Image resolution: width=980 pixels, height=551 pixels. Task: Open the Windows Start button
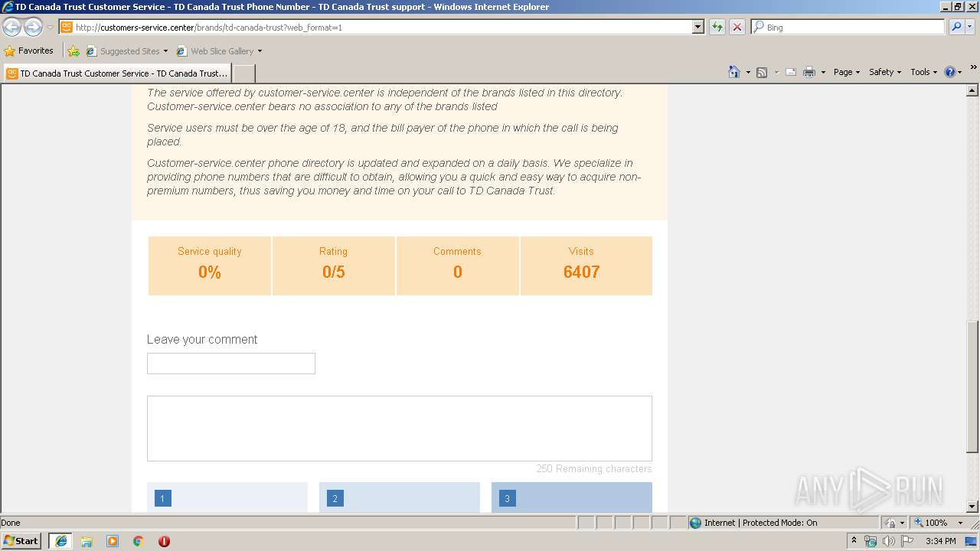point(21,540)
